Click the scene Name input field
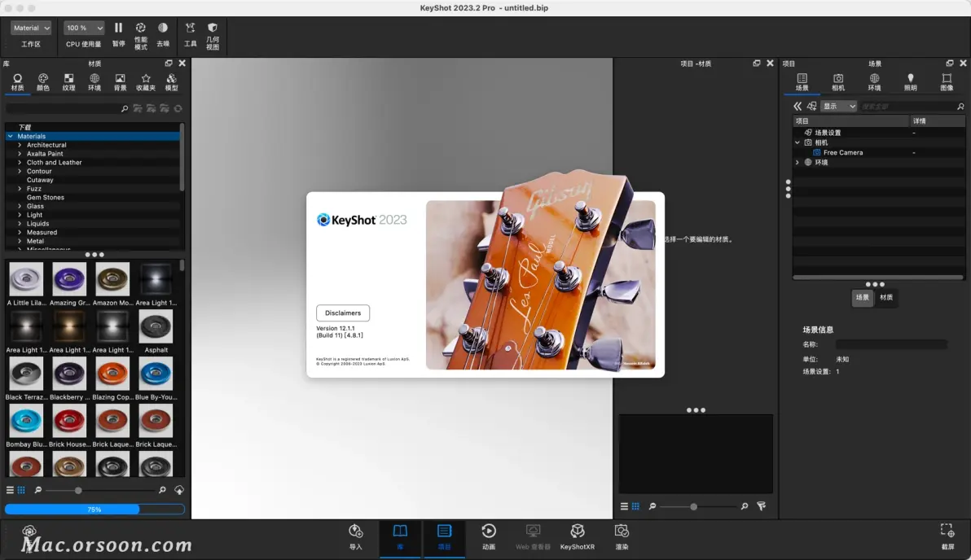 click(891, 344)
